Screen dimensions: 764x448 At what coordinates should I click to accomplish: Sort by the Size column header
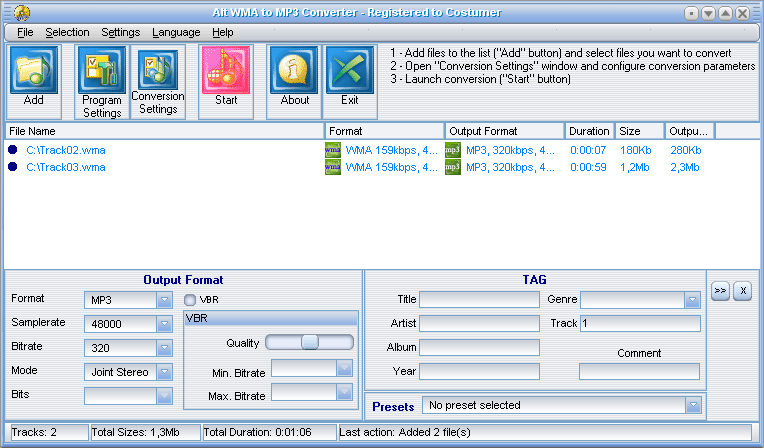pyautogui.click(x=640, y=131)
